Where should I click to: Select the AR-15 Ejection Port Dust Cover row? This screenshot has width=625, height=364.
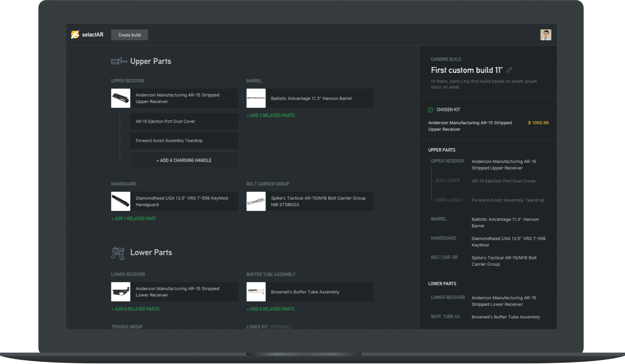coord(184,121)
